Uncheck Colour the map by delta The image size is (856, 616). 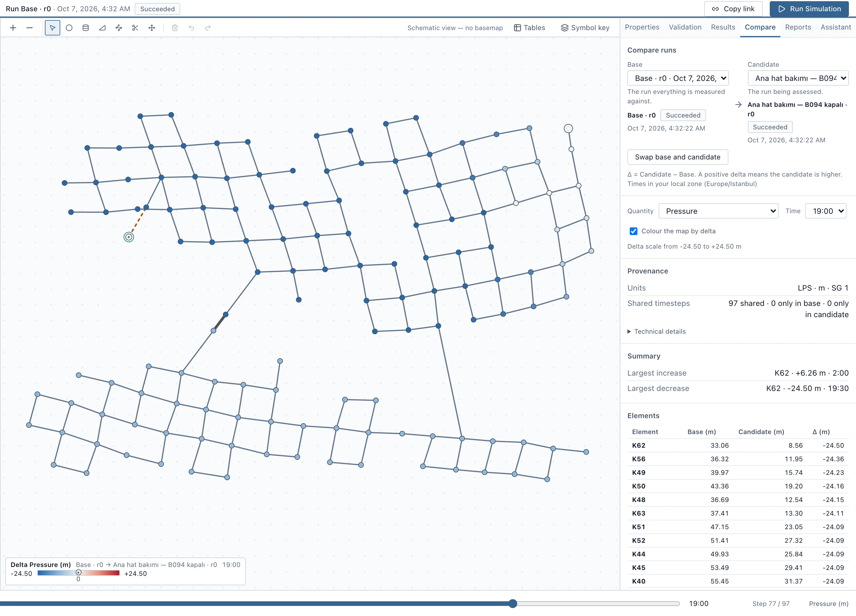click(633, 231)
